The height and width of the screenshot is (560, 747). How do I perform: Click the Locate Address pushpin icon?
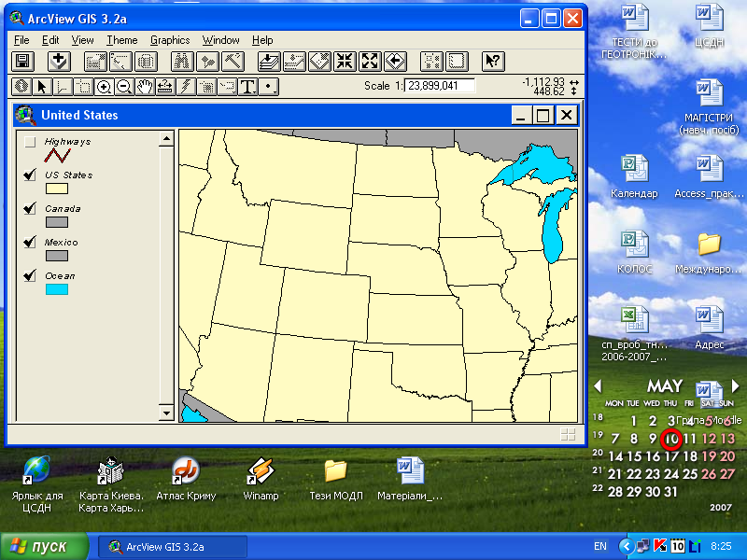coord(207,62)
